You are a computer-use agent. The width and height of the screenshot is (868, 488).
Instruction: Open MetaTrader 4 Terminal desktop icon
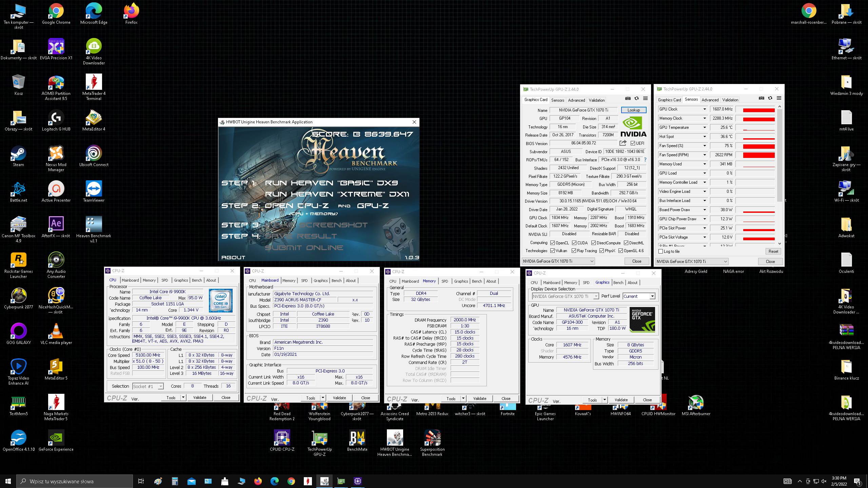tap(94, 87)
